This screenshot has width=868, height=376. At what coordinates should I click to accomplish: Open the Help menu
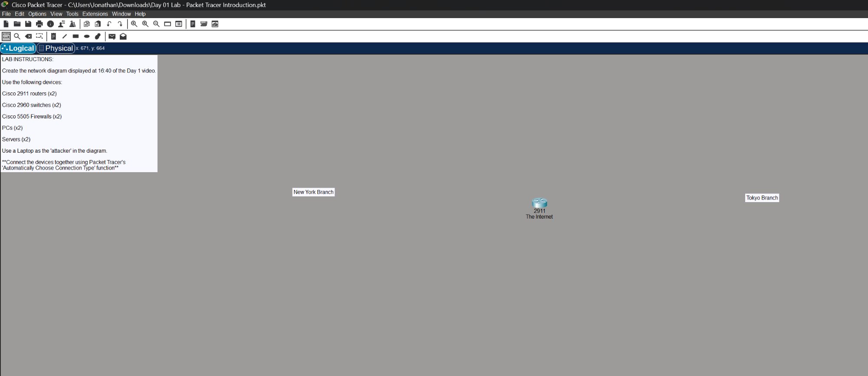point(140,14)
